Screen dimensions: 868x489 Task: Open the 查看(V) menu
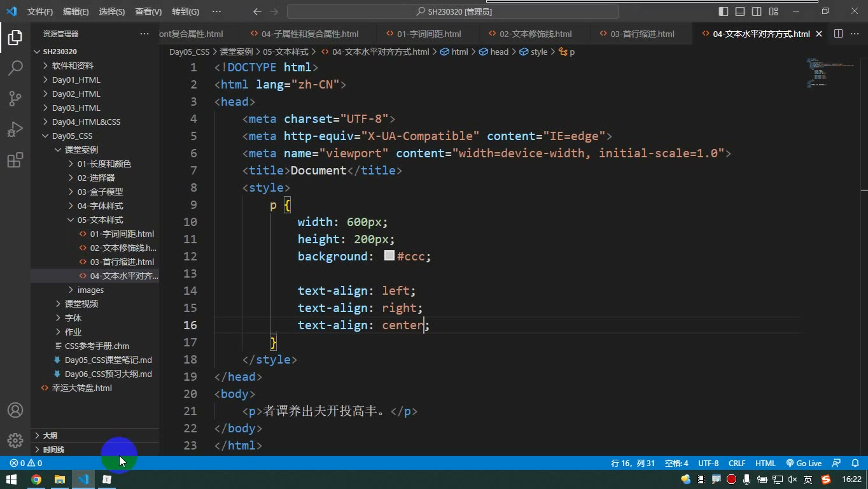148,11
